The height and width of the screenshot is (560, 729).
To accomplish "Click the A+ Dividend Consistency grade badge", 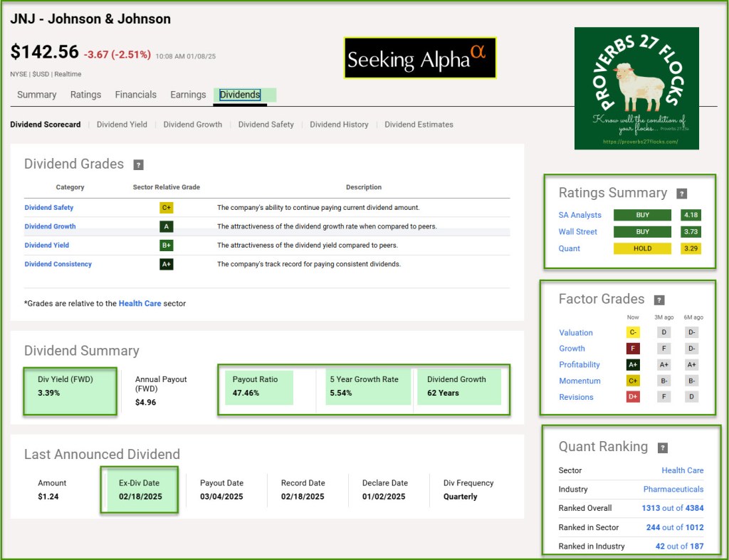I will [x=166, y=264].
